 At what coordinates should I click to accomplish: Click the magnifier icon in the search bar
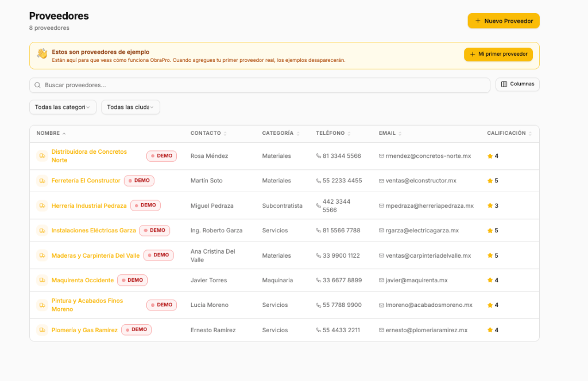click(37, 85)
